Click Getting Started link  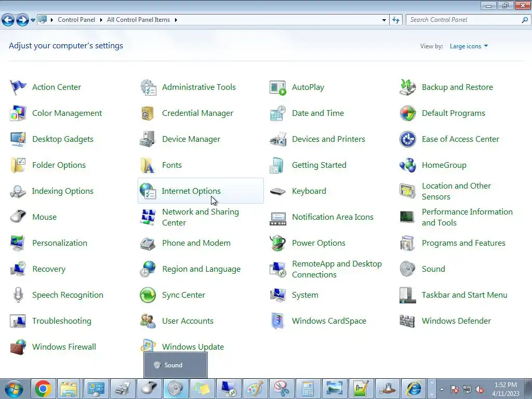[320, 165]
